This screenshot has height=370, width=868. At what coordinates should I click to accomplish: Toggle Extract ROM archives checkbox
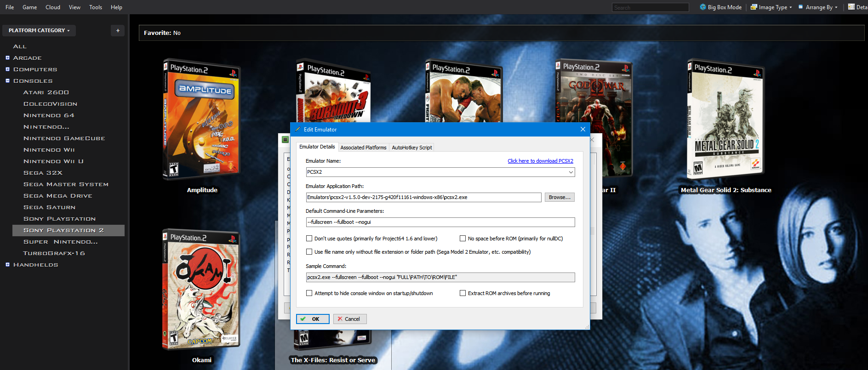click(463, 293)
